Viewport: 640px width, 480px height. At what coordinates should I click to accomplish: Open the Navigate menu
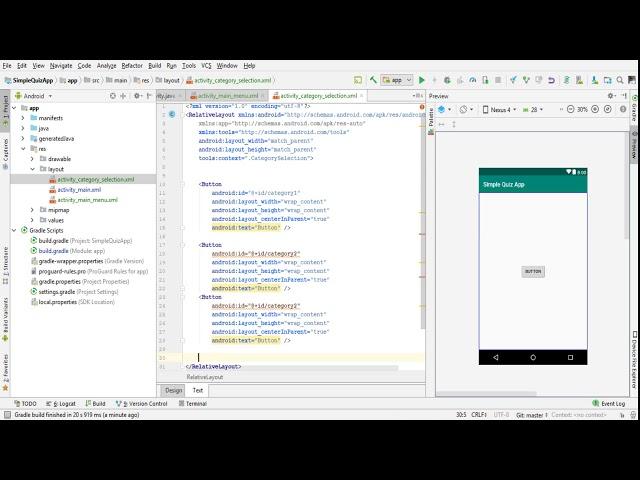61,65
